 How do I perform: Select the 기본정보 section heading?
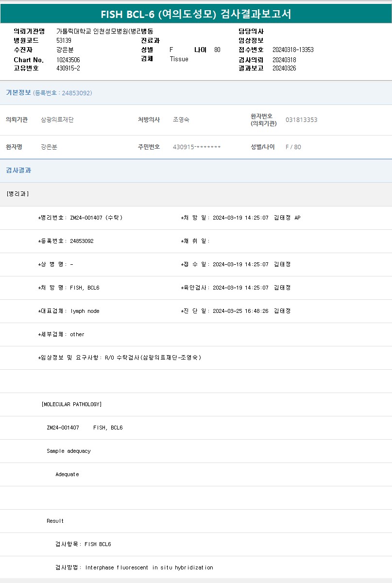pyautogui.click(x=18, y=93)
